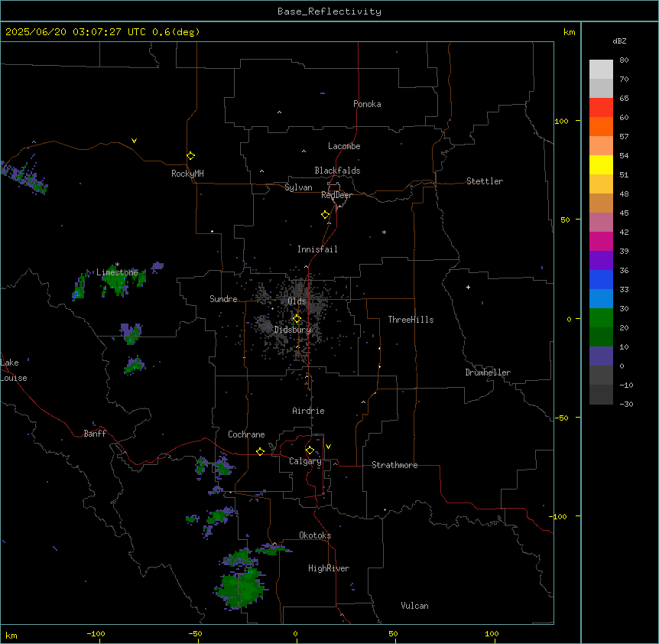659x644 pixels.
Task: Click the Lake Louise label at the left edge
Action: [x=14, y=370]
